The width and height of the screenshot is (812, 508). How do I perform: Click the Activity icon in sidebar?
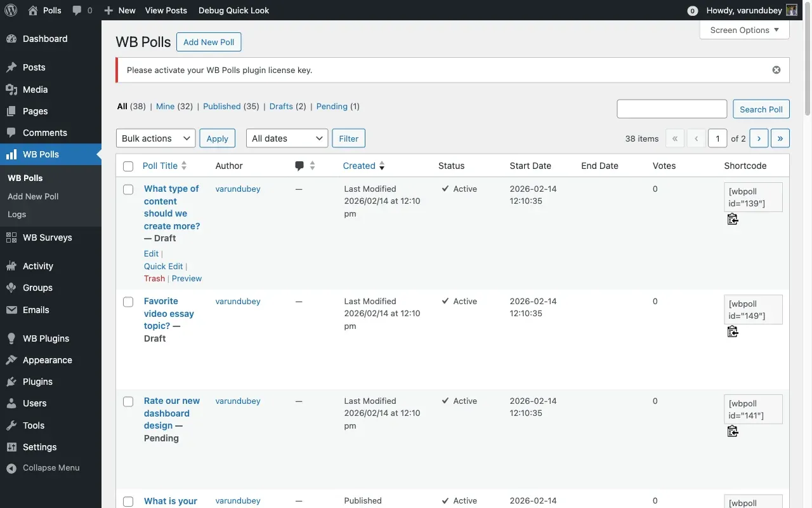point(11,266)
